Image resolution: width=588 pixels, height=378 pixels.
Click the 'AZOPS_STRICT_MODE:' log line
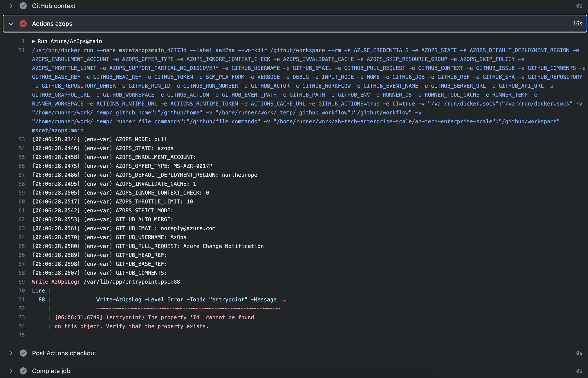[103, 210]
